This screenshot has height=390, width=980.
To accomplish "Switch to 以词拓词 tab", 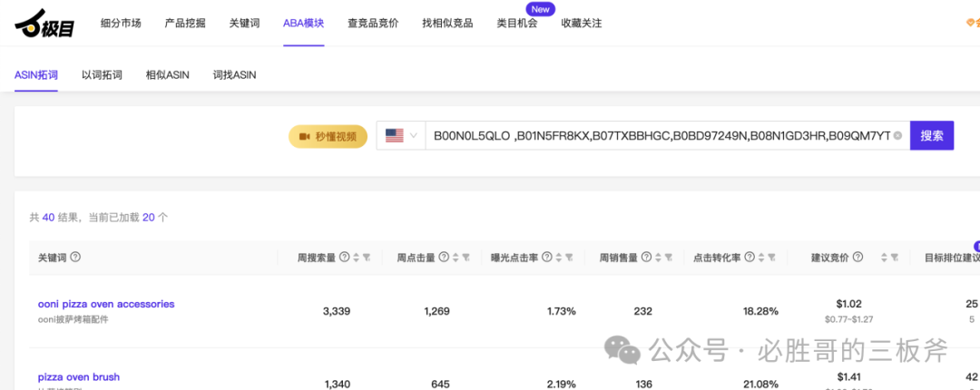I will click(102, 75).
